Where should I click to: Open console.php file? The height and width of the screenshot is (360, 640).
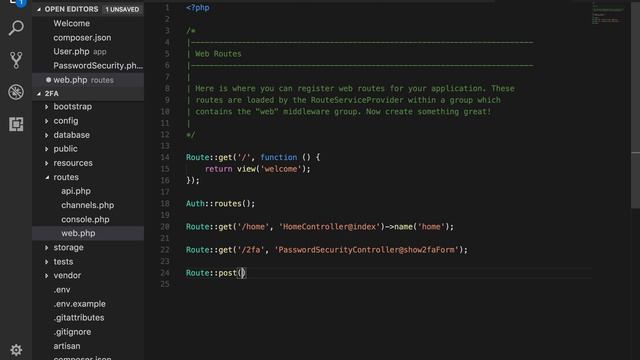tap(85, 219)
